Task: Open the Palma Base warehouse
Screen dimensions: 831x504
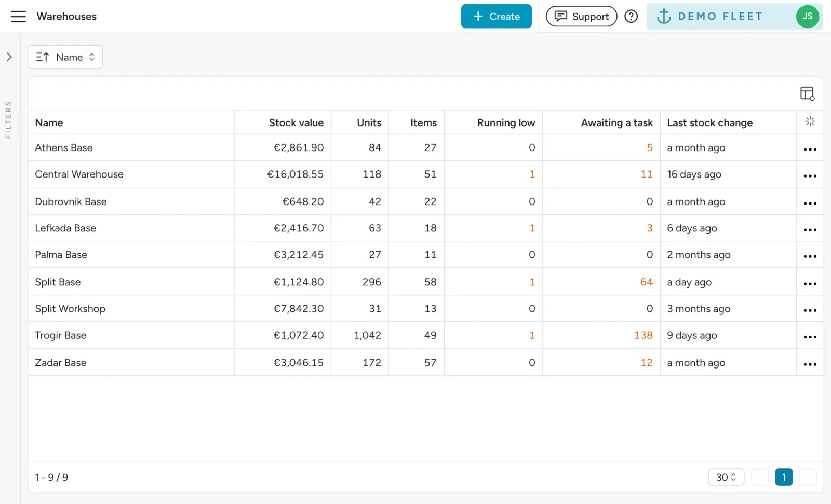Action: [x=61, y=255]
